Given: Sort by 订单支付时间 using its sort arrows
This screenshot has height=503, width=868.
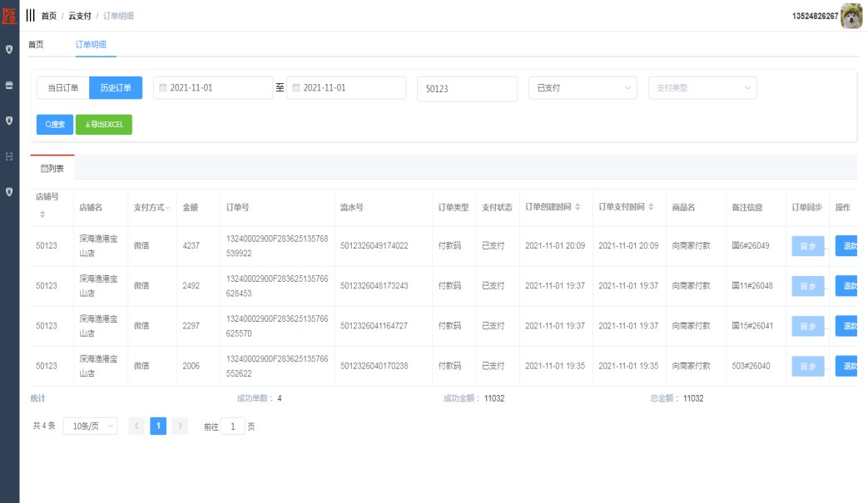Looking at the screenshot, I should [651, 207].
